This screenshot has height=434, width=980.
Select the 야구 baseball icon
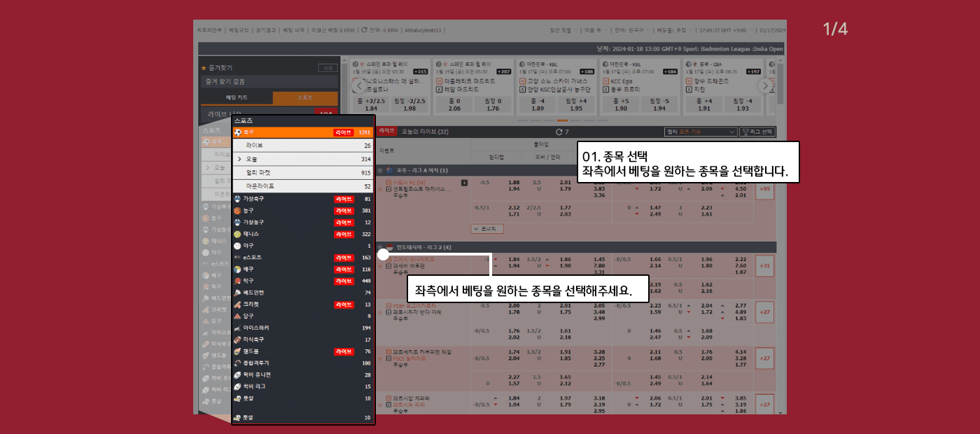click(x=238, y=246)
